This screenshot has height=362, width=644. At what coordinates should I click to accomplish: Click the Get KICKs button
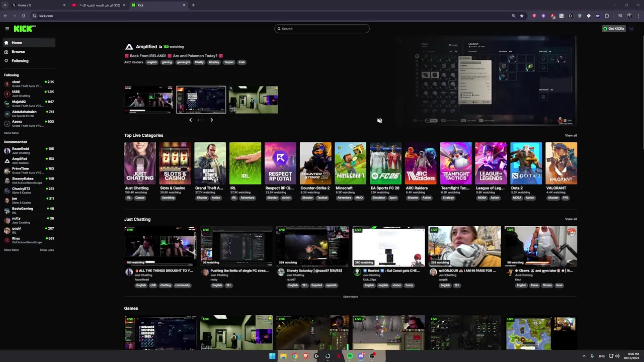point(614,29)
